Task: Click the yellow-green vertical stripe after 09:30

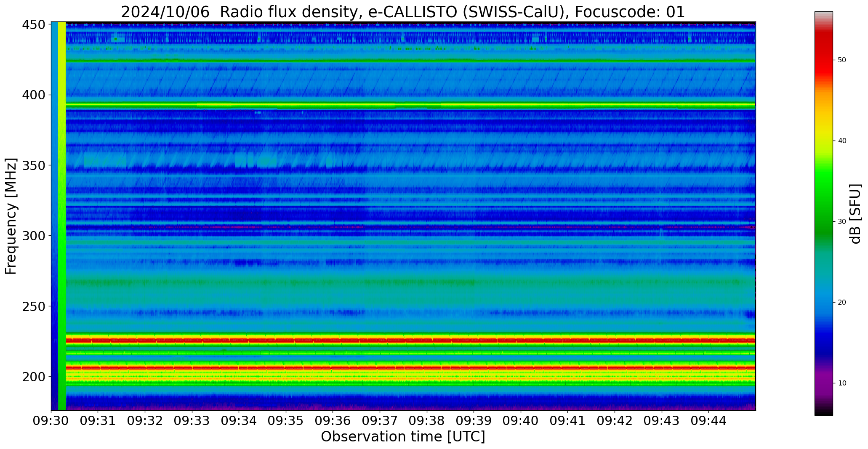Action: [62, 216]
